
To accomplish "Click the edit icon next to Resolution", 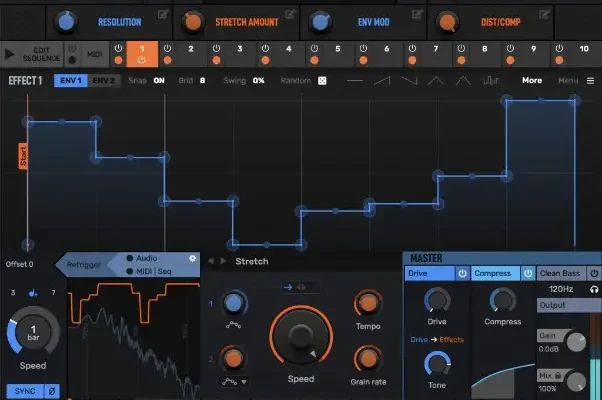I will [162, 16].
